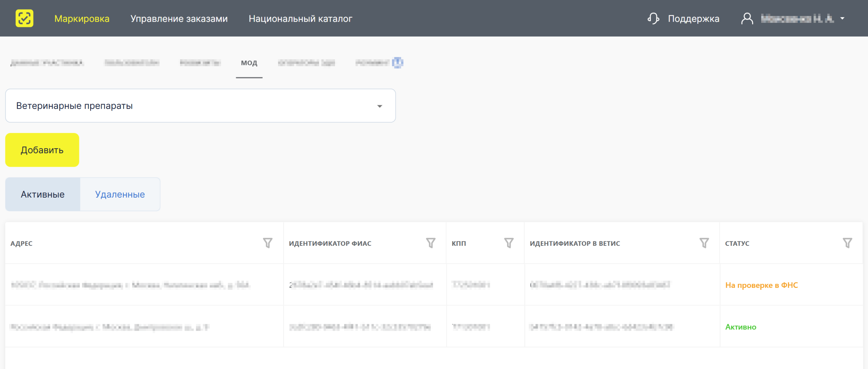Open the filter for the АДРЕС column
Screen dimensions: 868x369
click(x=268, y=243)
